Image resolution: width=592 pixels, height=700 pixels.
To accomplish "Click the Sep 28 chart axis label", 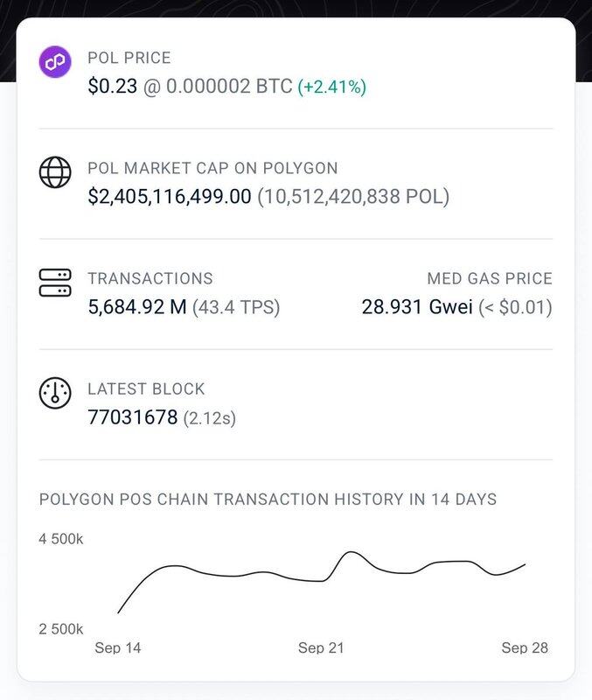I will point(525,647).
